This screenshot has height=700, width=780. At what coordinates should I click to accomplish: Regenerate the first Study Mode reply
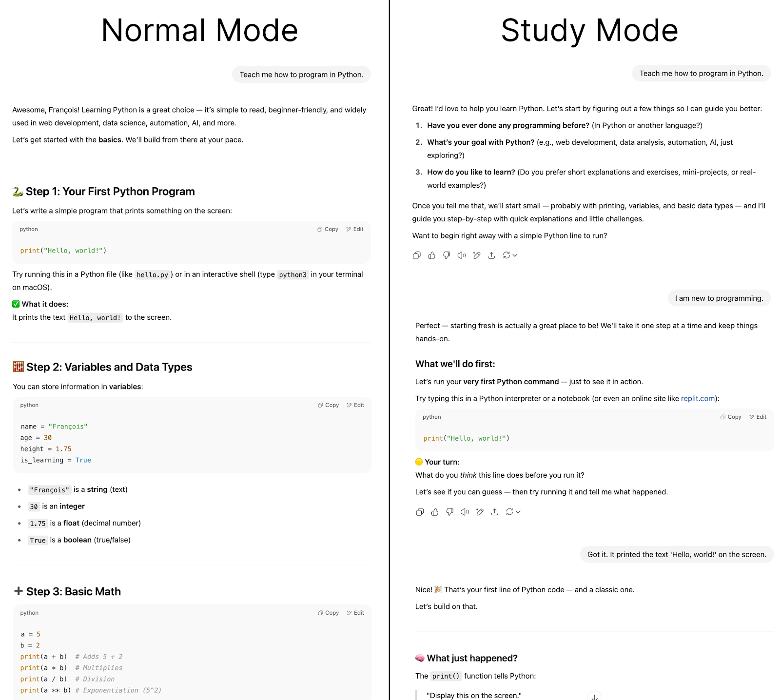(507, 255)
